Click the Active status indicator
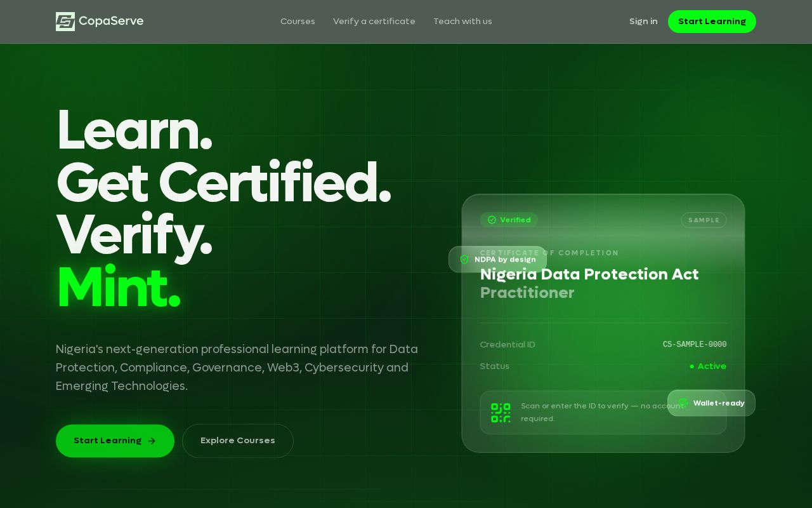 click(708, 366)
